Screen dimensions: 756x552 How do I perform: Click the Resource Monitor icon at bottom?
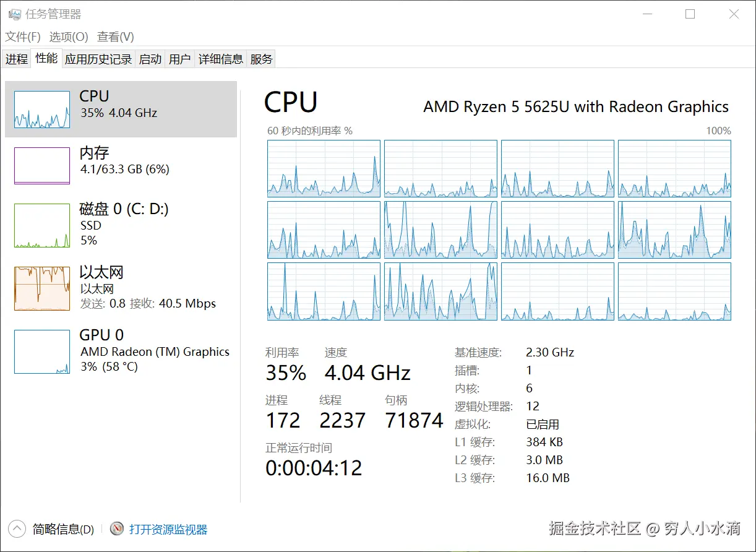[117, 529]
